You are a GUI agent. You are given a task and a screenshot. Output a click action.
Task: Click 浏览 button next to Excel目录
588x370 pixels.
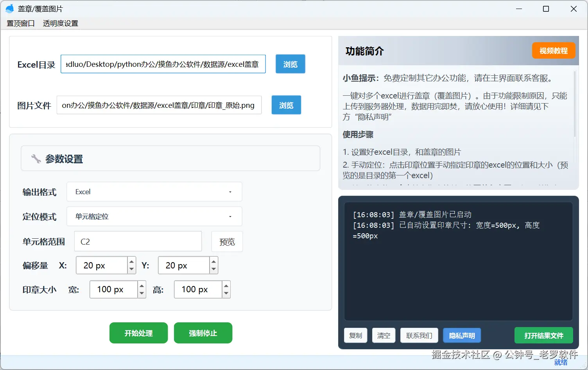coord(290,64)
